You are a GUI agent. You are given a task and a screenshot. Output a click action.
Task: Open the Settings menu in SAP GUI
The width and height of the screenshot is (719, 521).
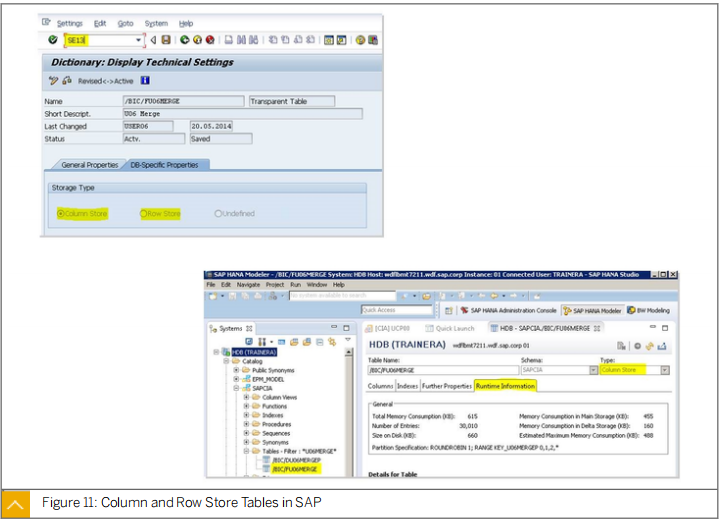(70, 23)
